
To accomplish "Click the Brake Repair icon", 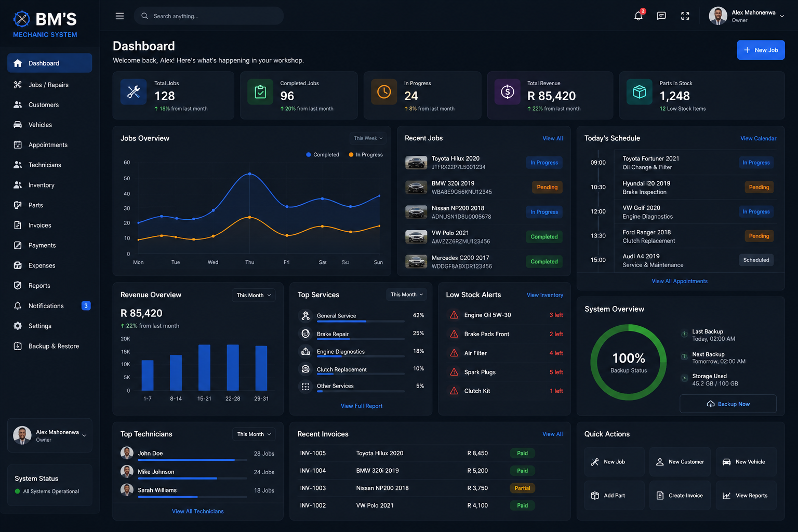I will coord(305,334).
